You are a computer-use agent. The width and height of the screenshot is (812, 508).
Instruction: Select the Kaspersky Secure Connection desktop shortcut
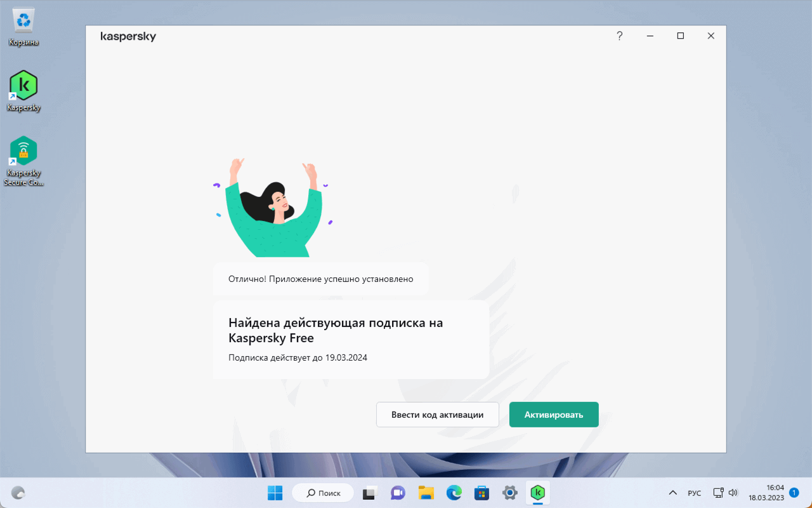click(x=23, y=161)
